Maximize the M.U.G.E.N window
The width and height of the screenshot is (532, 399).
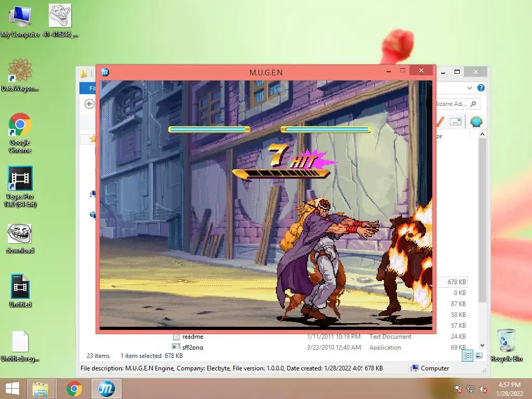coord(403,71)
